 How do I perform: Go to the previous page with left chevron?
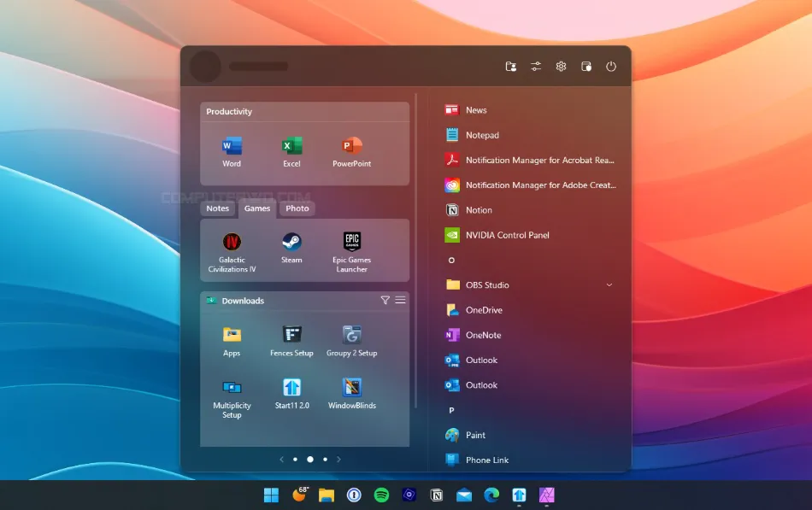pyautogui.click(x=281, y=460)
